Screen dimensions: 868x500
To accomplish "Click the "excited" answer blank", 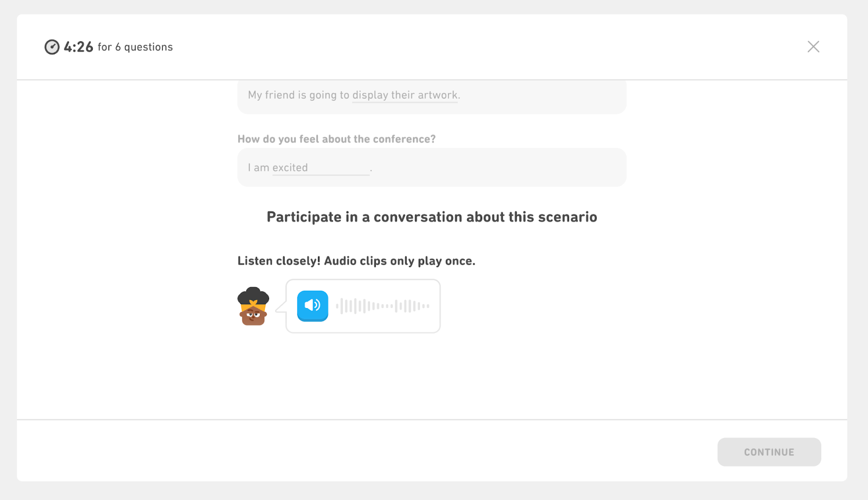I will click(x=320, y=168).
